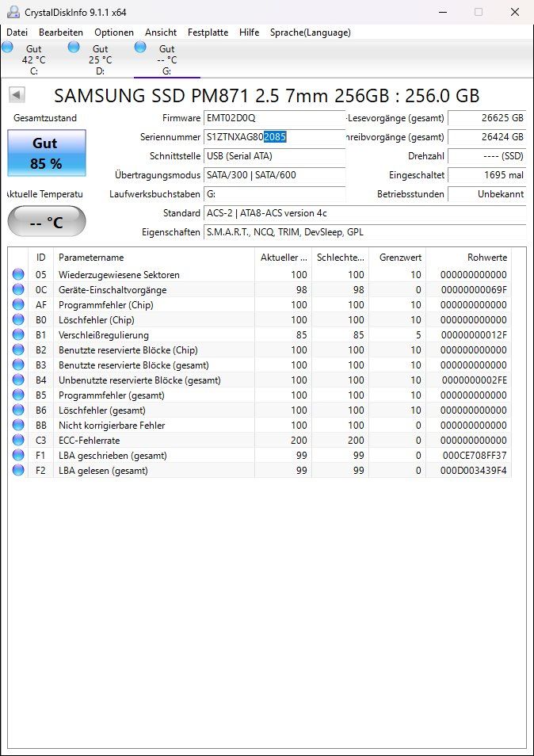
Task: Click status orb for LBA gelesen row
Action: click(x=18, y=470)
